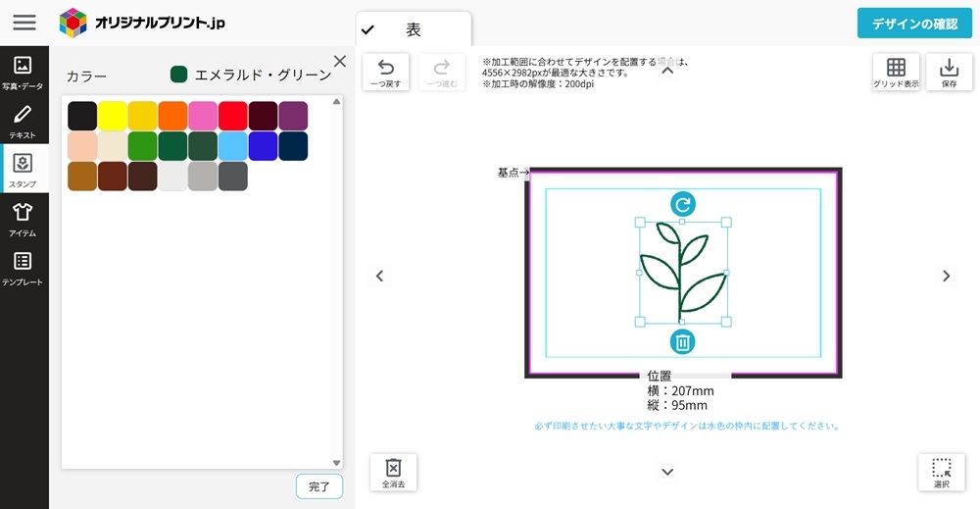980x509 pixels.
Task: Select the plant stamp on the canvas
Action: coord(682,272)
